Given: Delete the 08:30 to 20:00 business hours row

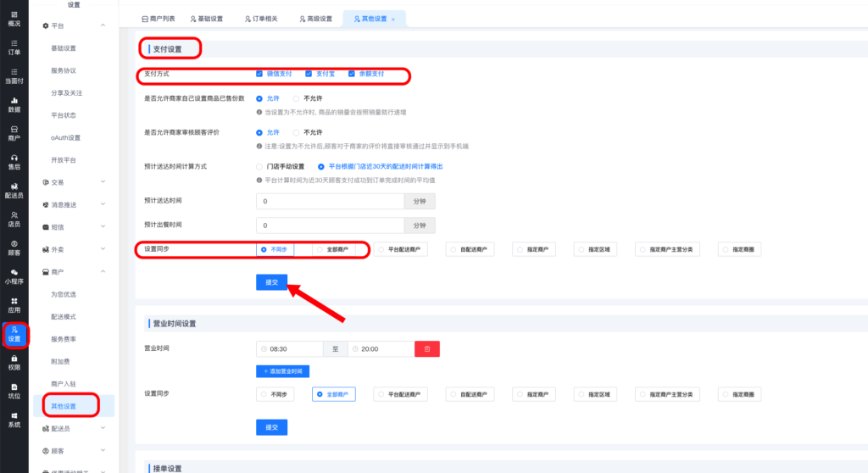Looking at the screenshot, I should pos(426,348).
